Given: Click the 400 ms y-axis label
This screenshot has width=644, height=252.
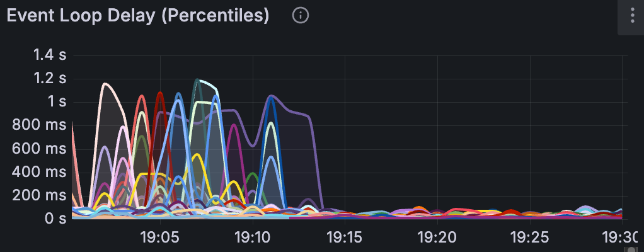Looking at the screenshot, I should click(x=39, y=171).
